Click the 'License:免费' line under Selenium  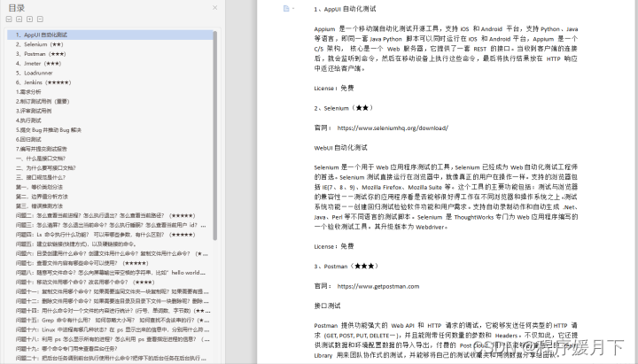point(334,246)
